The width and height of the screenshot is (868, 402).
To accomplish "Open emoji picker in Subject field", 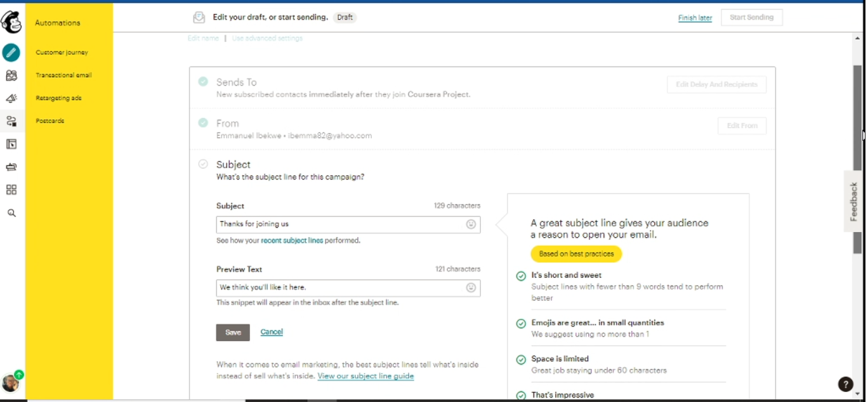I will pyautogui.click(x=471, y=224).
